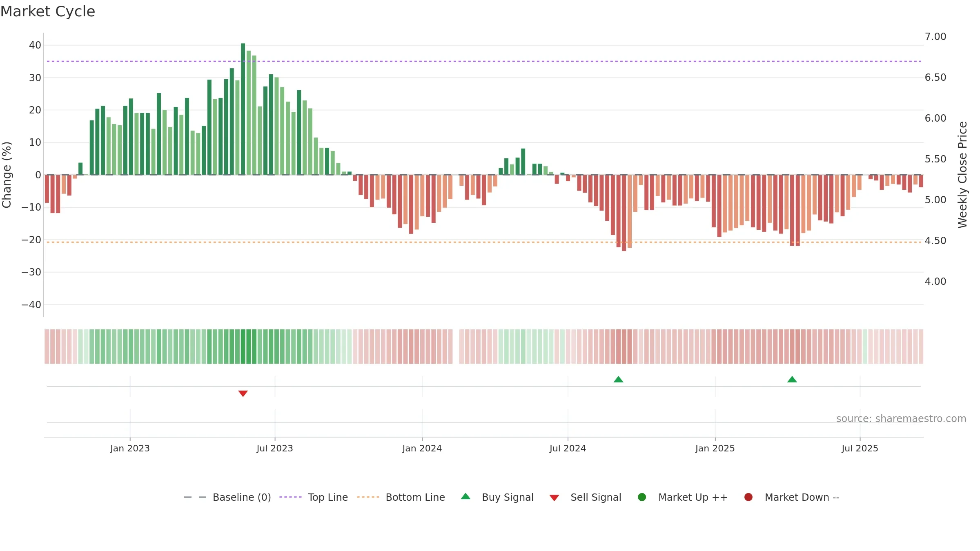The image size is (980, 551).
Task: Select the Market Cycle chart title
Action: tap(48, 11)
